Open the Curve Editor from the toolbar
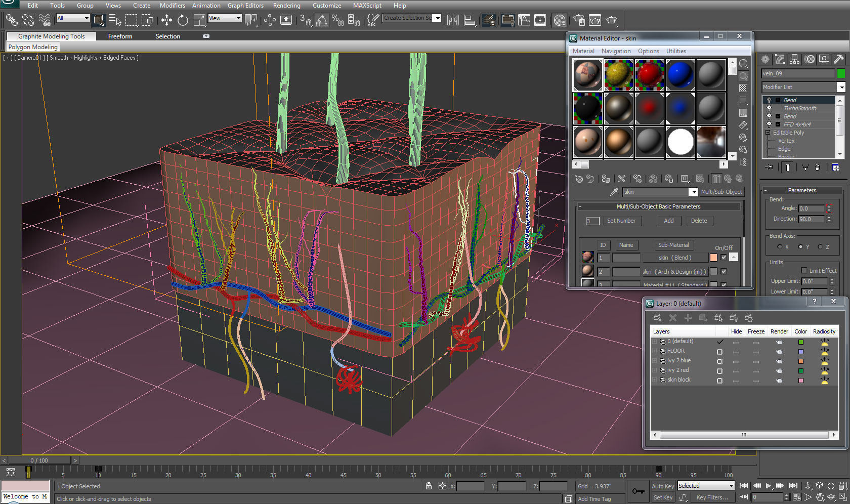 click(524, 20)
